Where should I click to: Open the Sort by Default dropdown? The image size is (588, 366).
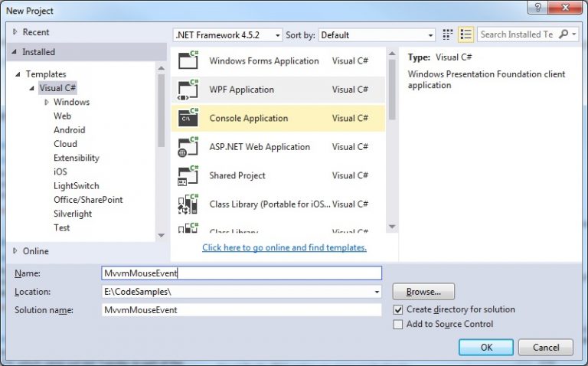377,35
